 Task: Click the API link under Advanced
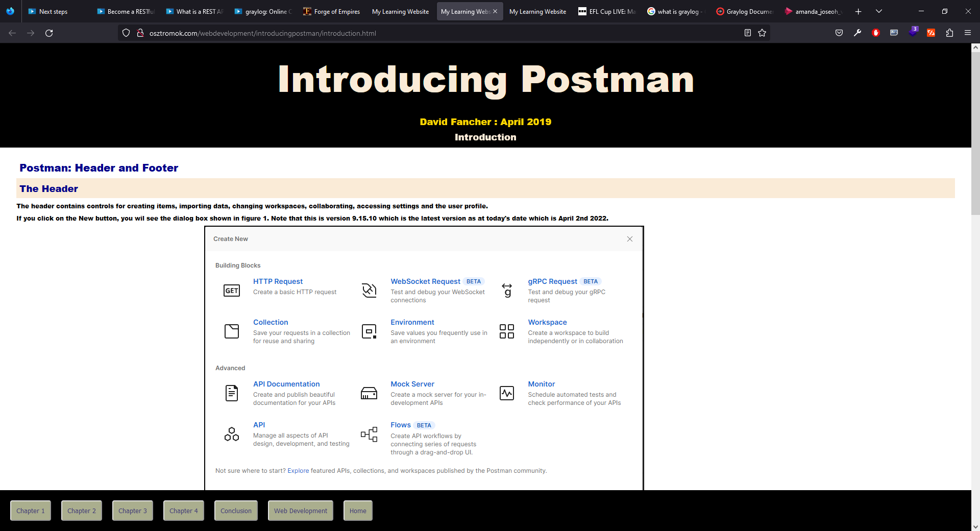pyautogui.click(x=259, y=425)
